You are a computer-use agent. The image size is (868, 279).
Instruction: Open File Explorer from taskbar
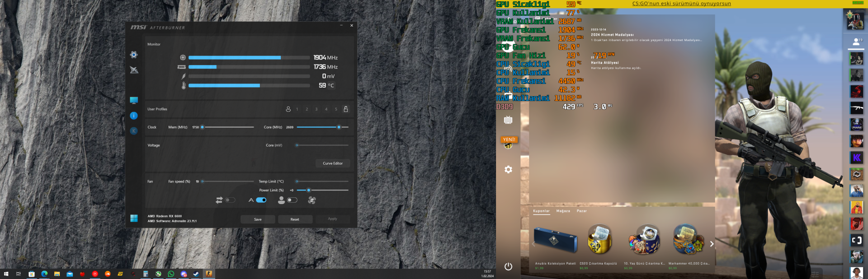point(57,274)
